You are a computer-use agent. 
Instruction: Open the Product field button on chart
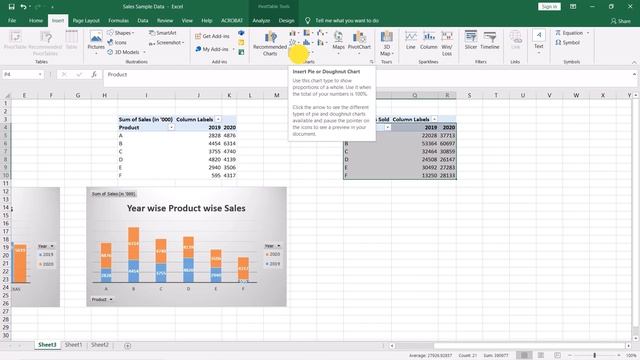coord(102,300)
